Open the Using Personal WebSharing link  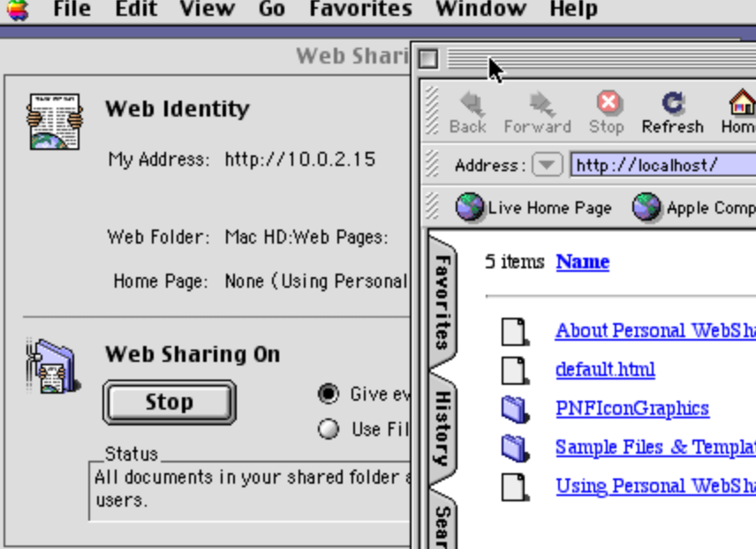(655, 485)
